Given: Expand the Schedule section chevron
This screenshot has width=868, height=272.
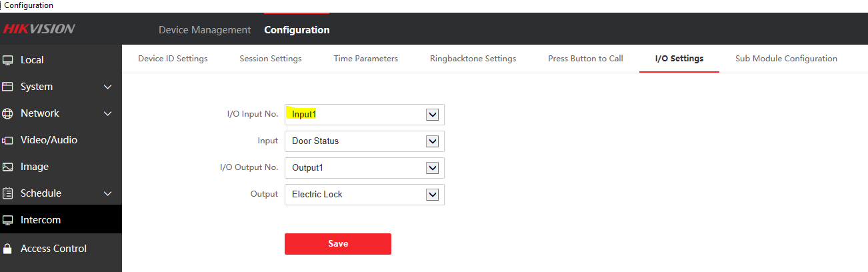Looking at the screenshot, I should click(108, 193).
